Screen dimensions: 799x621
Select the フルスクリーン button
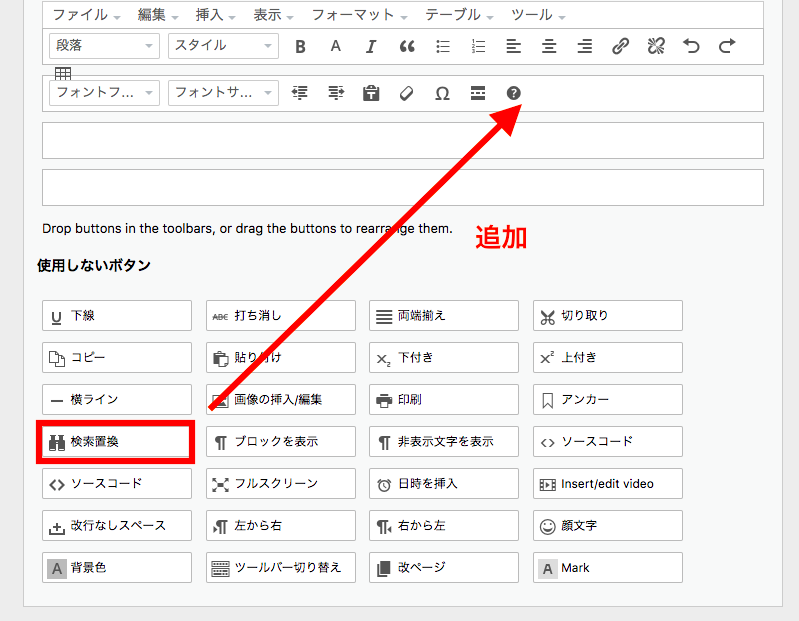[x=281, y=483]
